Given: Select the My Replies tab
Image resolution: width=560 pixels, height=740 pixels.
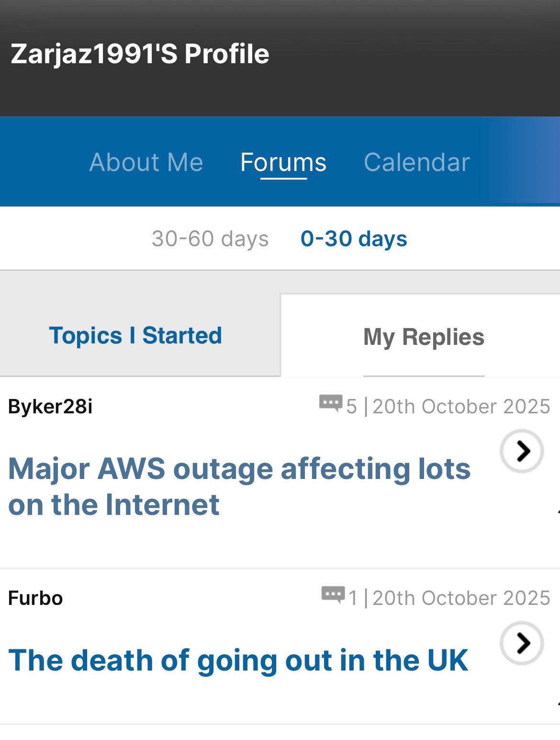Looking at the screenshot, I should point(424,337).
